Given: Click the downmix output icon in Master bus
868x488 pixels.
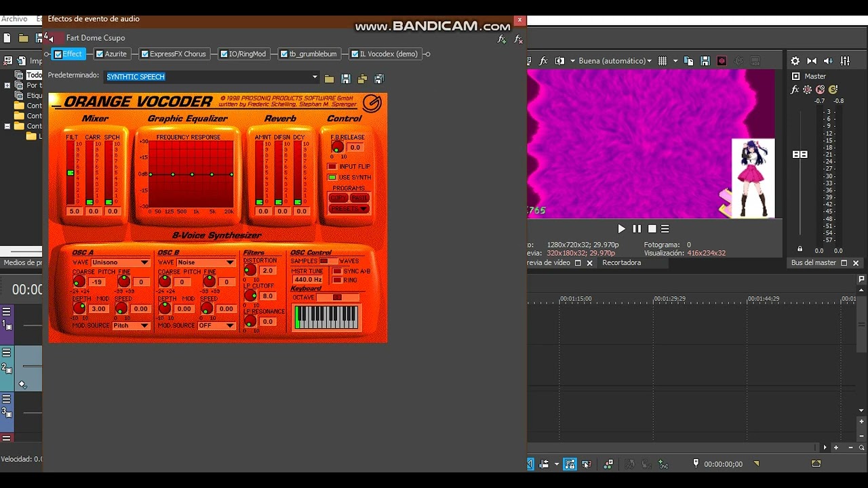Looking at the screenshot, I should 812,61.
